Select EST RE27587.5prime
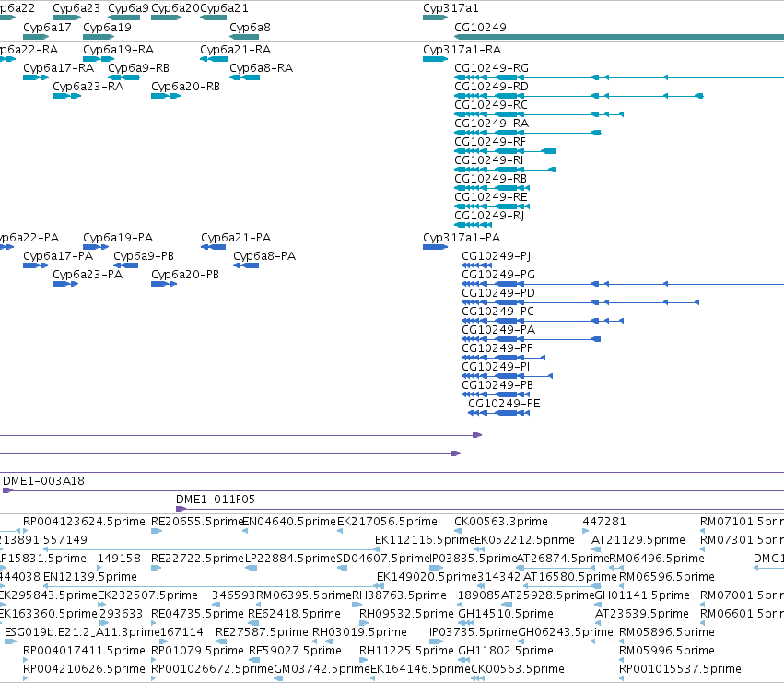Viewport: 784px width, 683px height. pyautogui.click(x=262, y=633)
